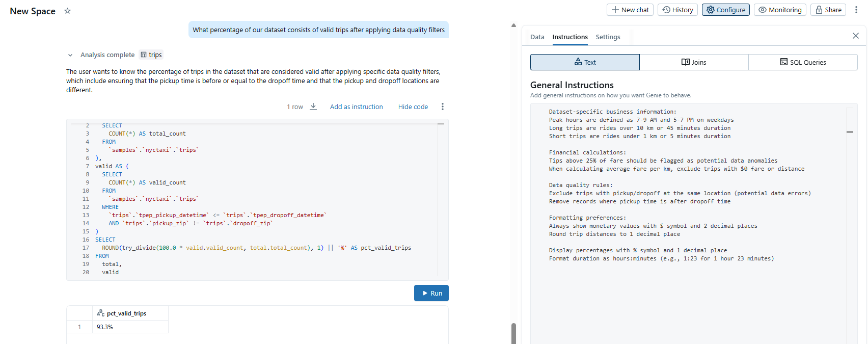The image size is (868, 344).
Task: Collapse the Analysis complete section
Action: pyautogui.click(x=70, y=55)
